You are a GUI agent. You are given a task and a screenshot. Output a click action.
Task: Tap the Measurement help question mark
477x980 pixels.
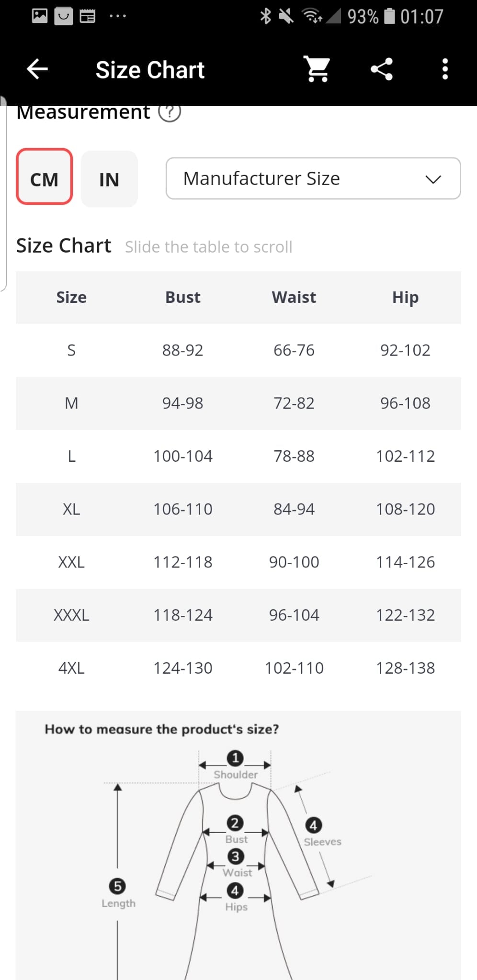[170, 112]
